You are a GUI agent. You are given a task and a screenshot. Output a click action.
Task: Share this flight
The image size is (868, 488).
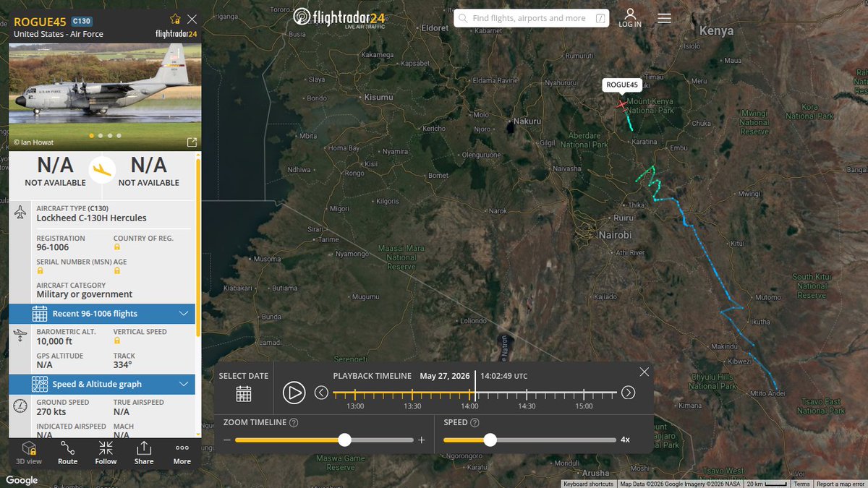144,453
